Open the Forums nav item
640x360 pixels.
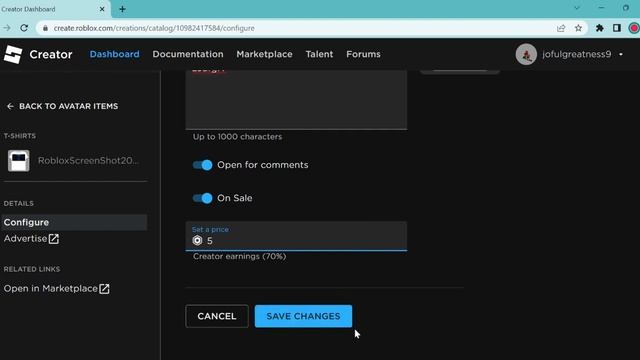coord(363,54)
